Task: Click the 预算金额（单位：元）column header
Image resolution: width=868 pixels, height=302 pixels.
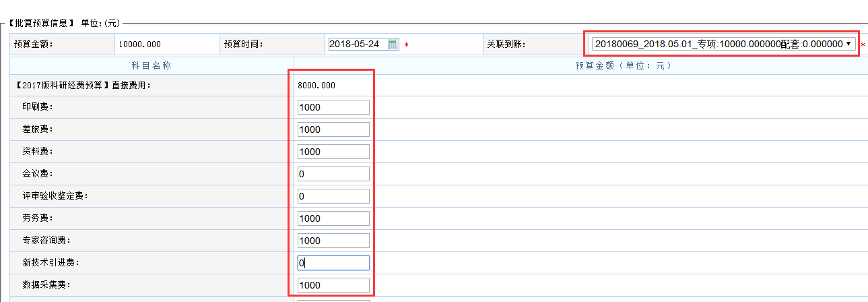Action: (623, 66)
